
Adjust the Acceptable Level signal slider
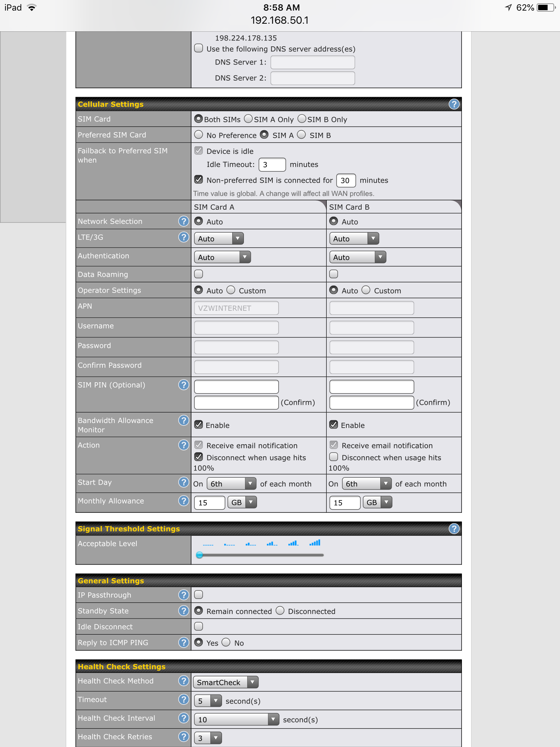coord(199,555)
